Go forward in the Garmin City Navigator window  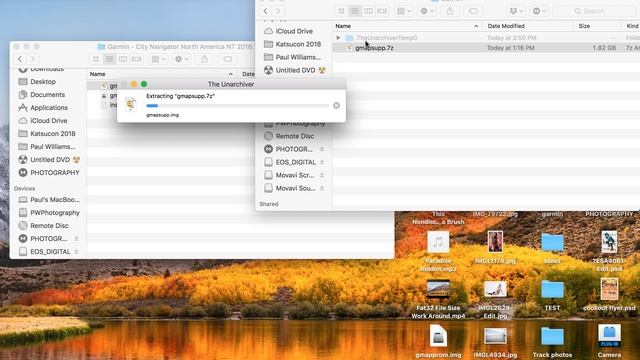click(33, 59)
